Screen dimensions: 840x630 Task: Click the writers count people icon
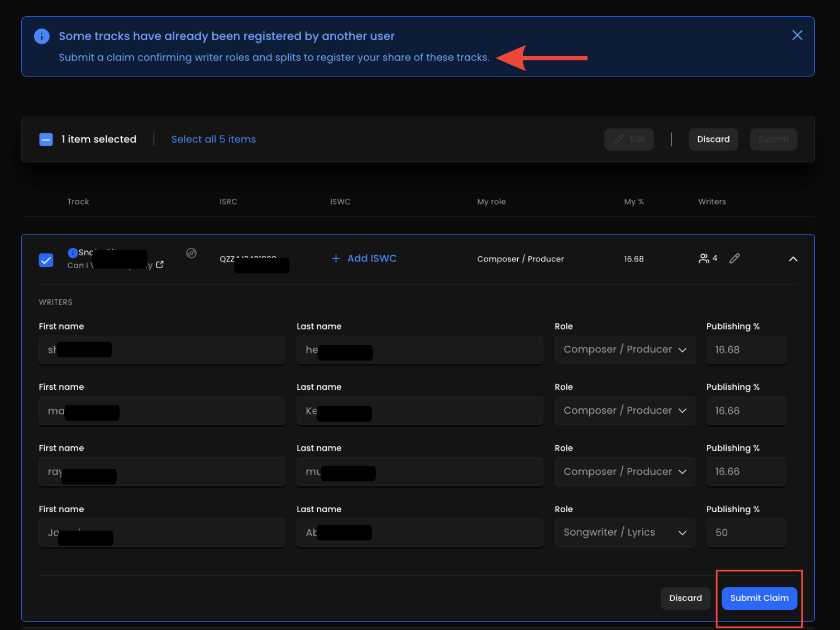point(704,258)
